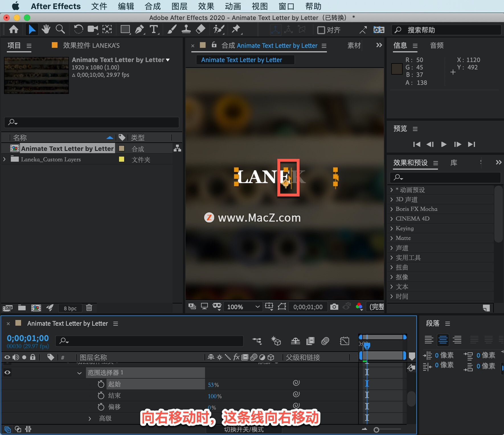The width and height of the screenshot is (504, 435).
Task: Select the Puppet Pin tool
Action: click(x=236, y=29)
